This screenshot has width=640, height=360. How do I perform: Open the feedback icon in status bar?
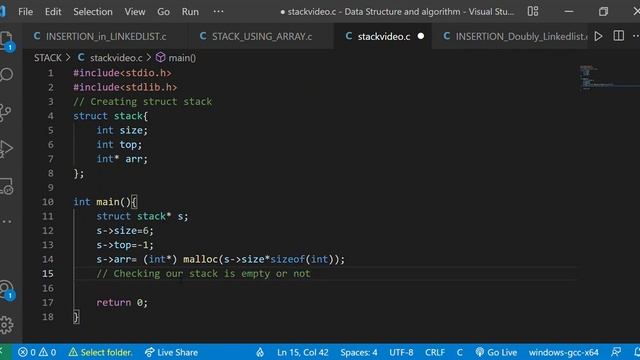tap(616, 352)
